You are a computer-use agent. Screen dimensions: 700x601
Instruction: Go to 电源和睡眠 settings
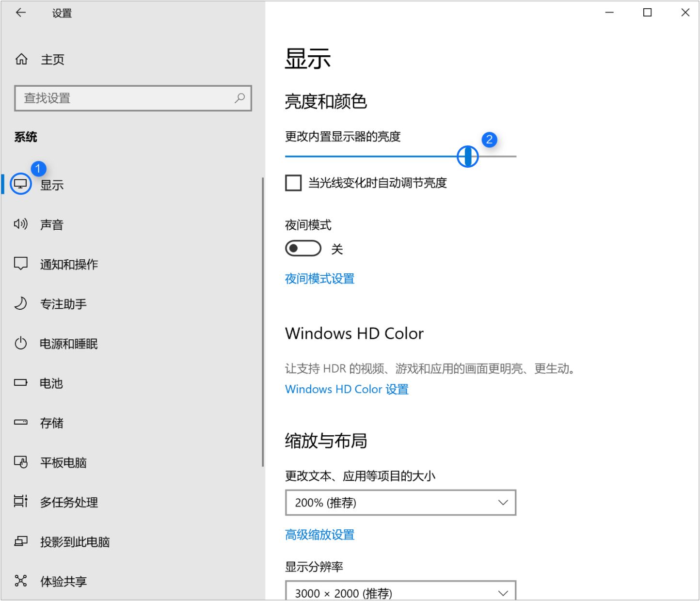(68, 344)
